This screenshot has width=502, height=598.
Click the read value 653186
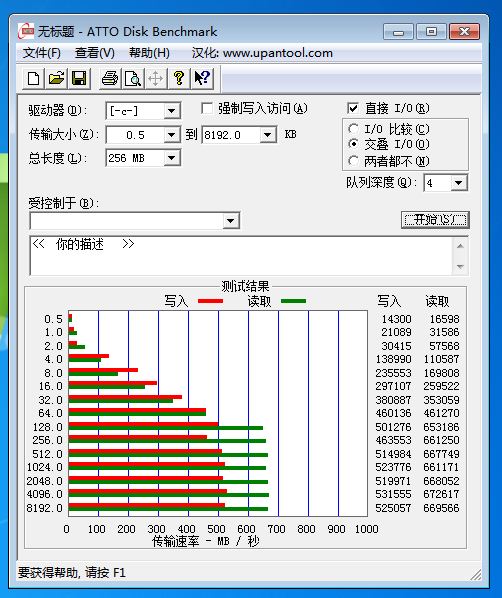(441, 427)
